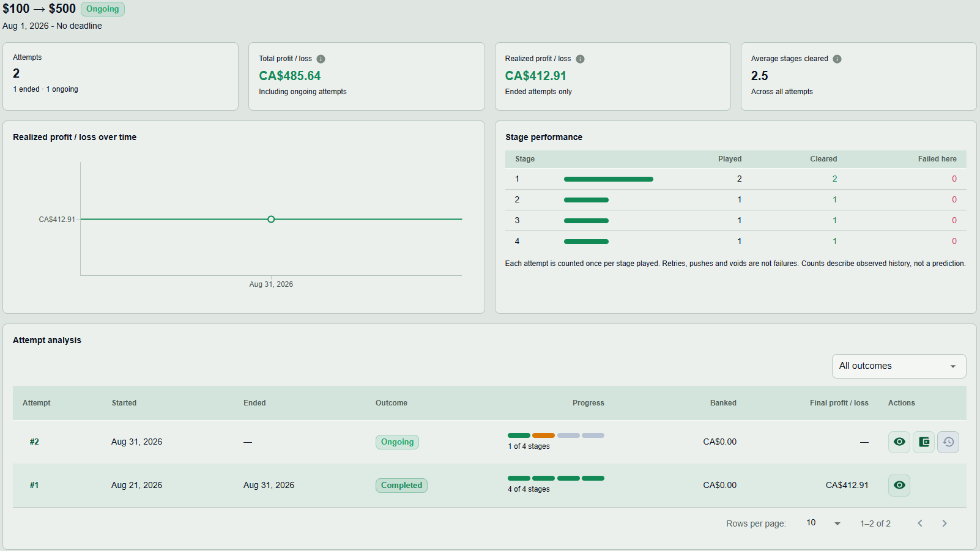
Task: Go to previous page of attempts
Action: coord(919,523)
